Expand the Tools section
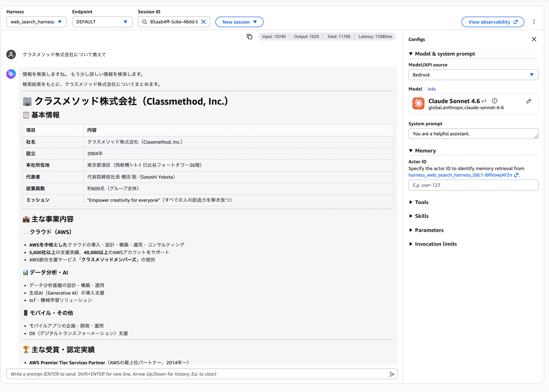 coord(419,202)
